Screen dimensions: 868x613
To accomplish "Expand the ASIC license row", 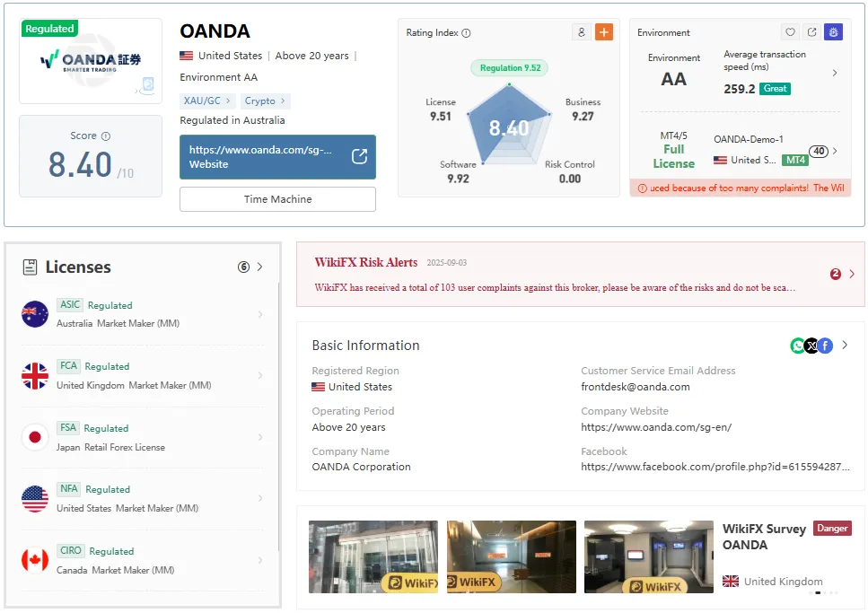I will (x=260, y=314).
